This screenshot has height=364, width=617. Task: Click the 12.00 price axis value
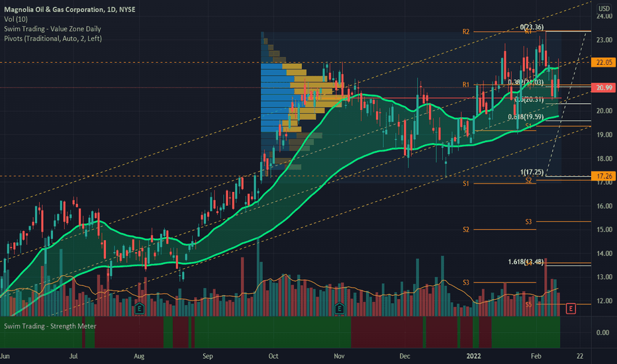604,300
